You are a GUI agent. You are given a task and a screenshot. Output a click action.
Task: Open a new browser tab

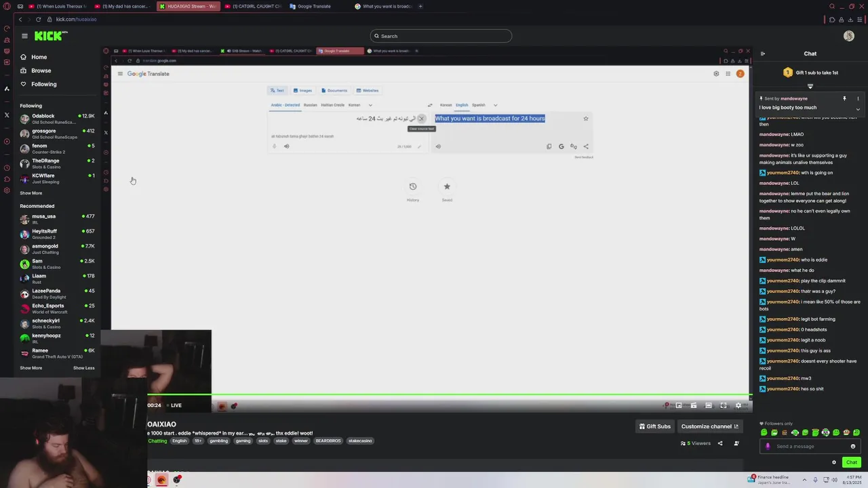pyautogui.click(x=420, y=6)
